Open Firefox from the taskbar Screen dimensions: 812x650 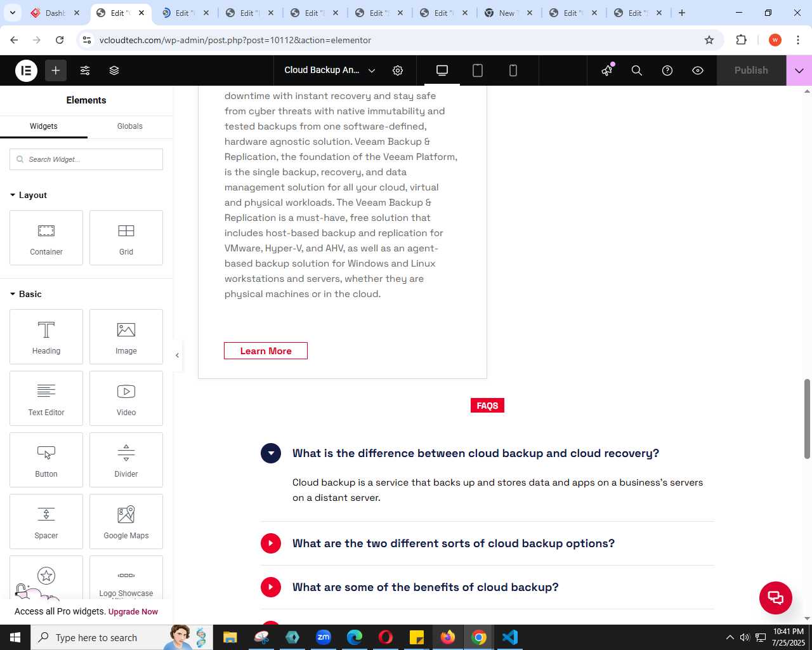448,637
